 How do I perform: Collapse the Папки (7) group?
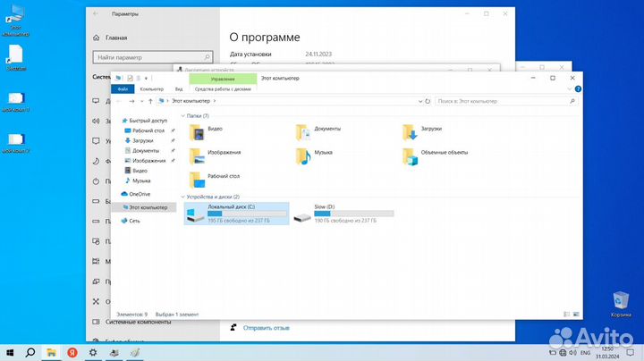(x=183, y=116)
